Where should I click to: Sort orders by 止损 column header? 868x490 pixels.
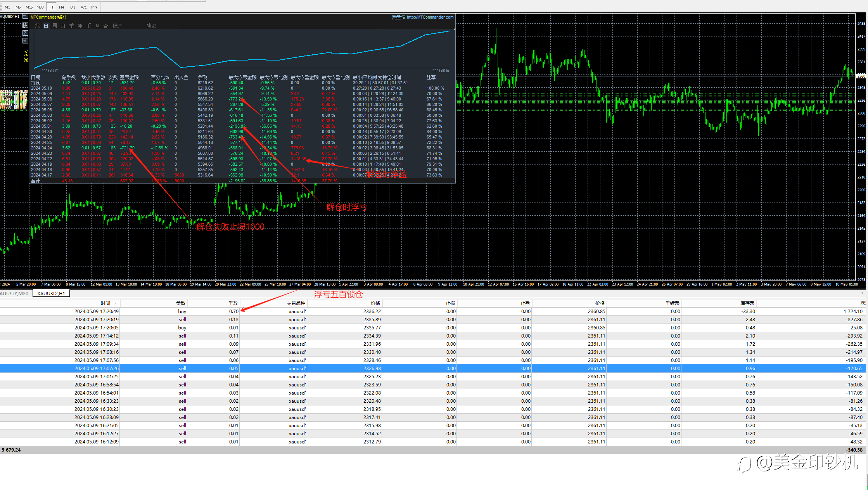(419, 303)
